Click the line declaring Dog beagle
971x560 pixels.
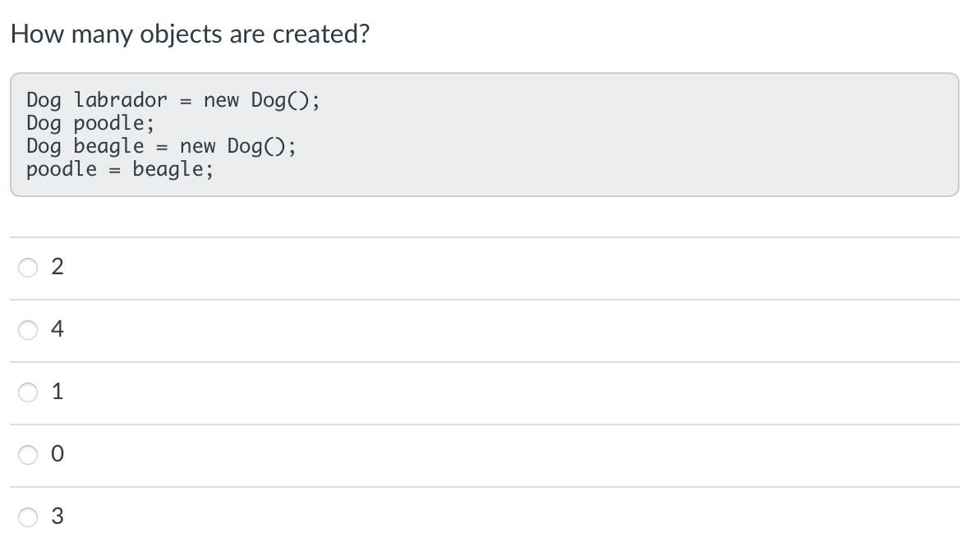[160, 146]
